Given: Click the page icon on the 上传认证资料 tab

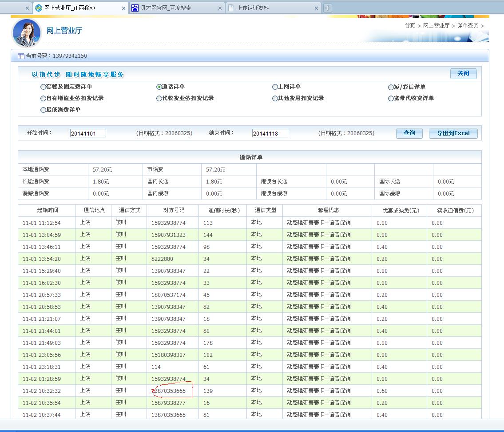Looking at the screenshot, I should [x=231, y=8].
